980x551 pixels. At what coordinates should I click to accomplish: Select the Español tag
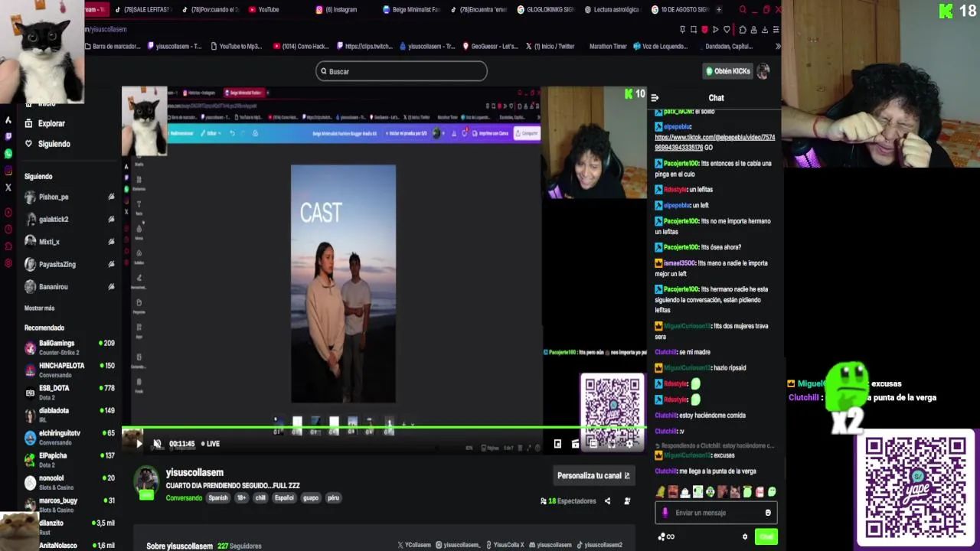click(x=284, y=498)
